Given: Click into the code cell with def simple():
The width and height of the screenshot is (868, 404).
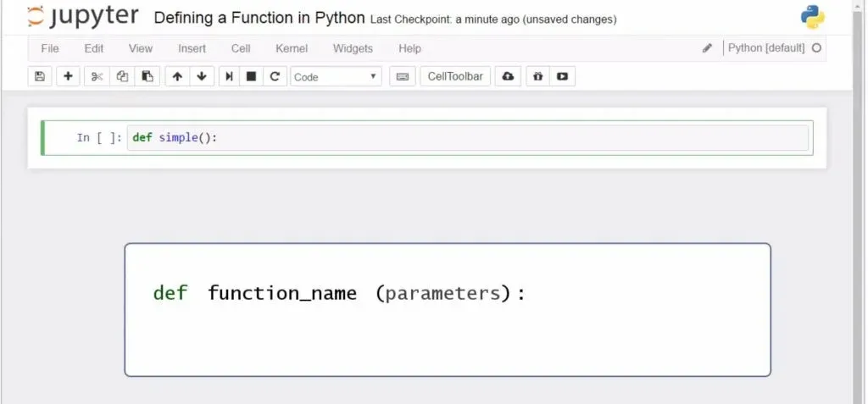Looking at the screenshot, I should click(x=468, y=137).
